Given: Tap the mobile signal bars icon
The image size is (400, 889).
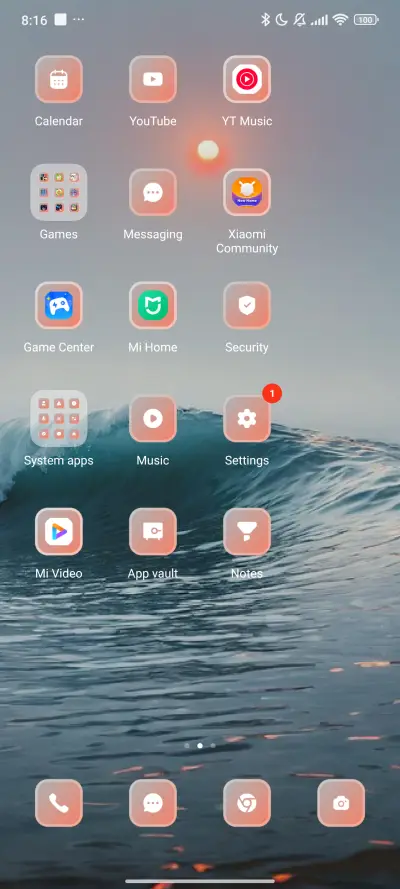Looking at the screenshot, I should pos(320,20).
